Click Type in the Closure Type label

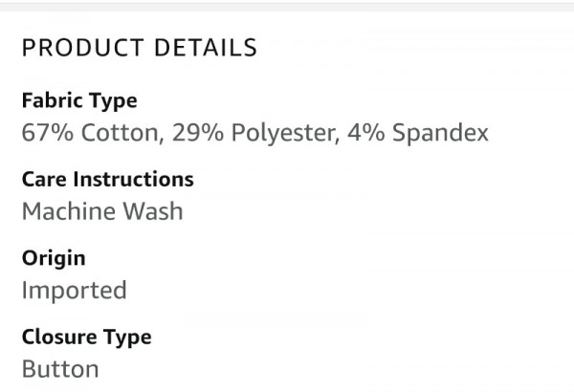(127, 338)
